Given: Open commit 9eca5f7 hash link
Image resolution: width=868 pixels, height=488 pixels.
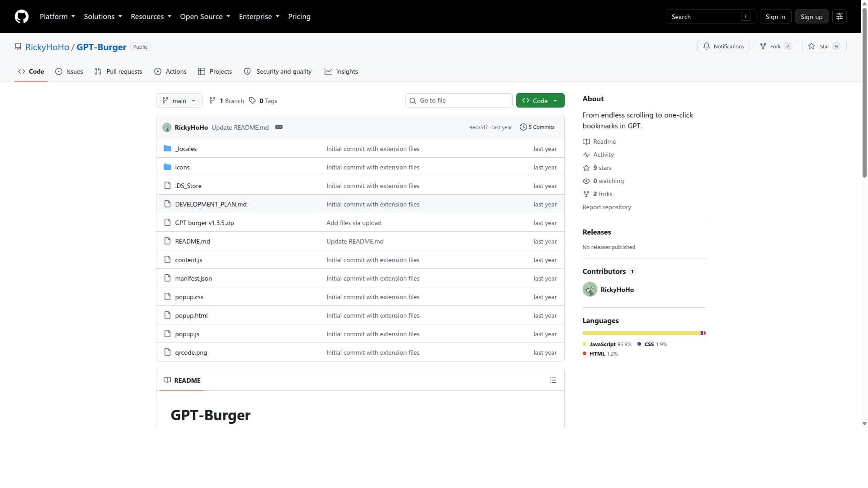Looking at the screenshot, I should (x=478, y=127).
